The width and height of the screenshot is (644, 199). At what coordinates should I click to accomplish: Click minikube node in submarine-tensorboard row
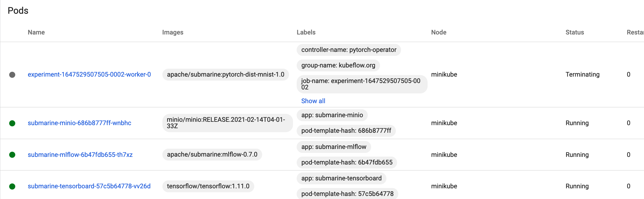click(444, 186)
